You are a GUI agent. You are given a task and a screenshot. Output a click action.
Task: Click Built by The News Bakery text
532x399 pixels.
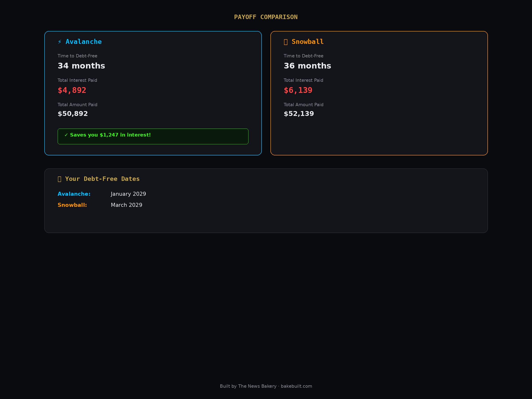tap(248, 386)
